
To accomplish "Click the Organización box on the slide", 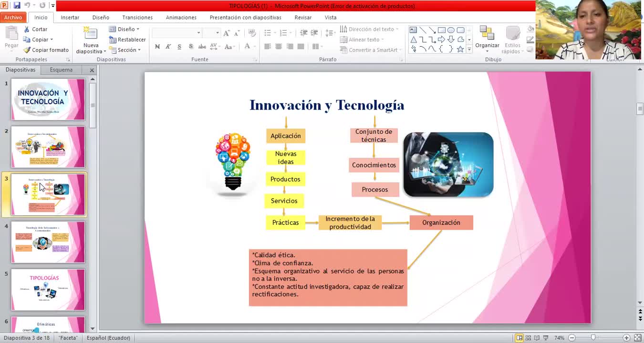I will 441,222.
